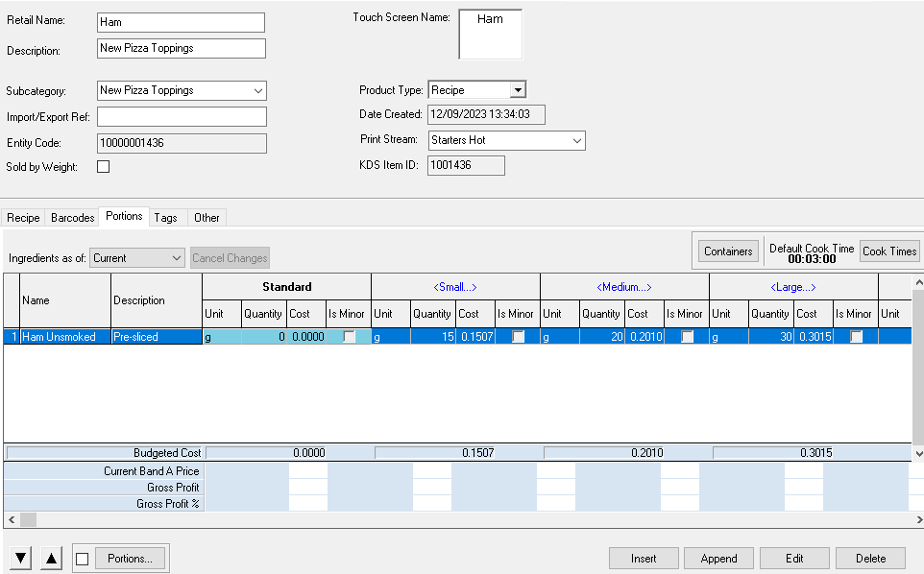The width and height of the screenshot is (924, 574).
Task: Tick the checkbox beside Portions button
Action: [x=83, y=559]
